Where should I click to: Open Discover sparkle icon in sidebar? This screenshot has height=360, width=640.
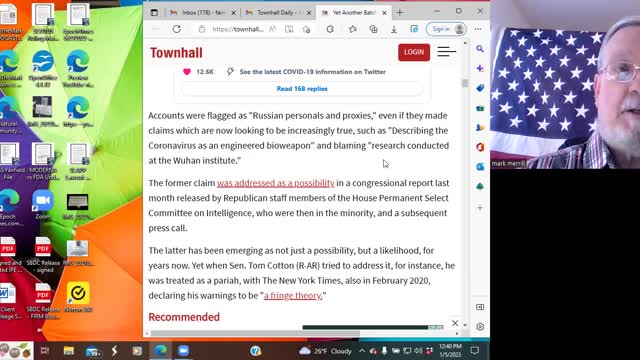coord(480,69)
